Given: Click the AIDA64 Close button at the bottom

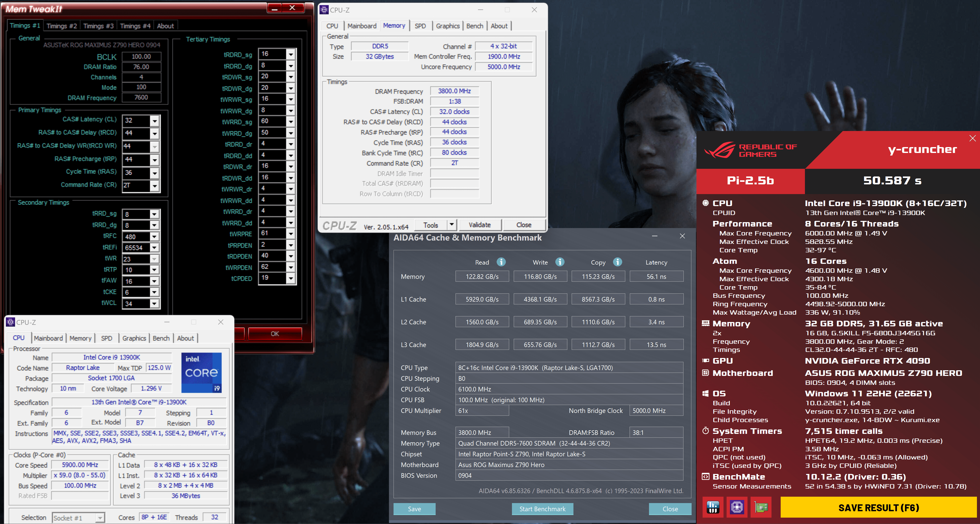Looking at the screenshot, I should [670, 509].
